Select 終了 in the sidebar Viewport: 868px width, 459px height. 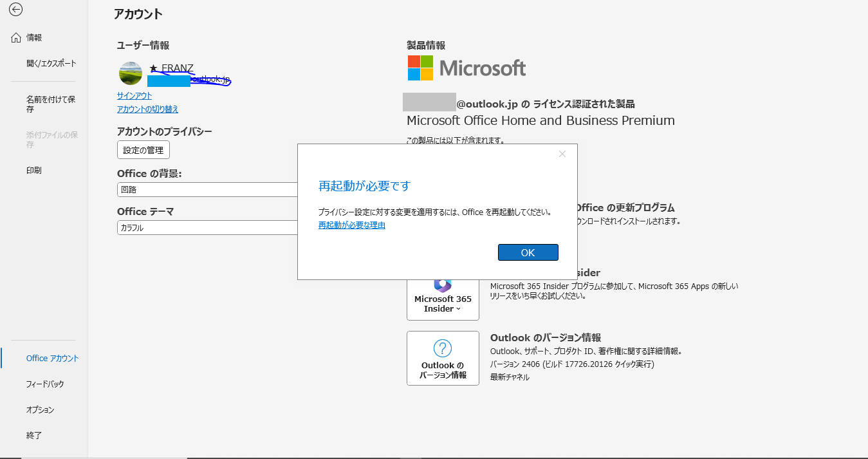[x=34, y=436]
